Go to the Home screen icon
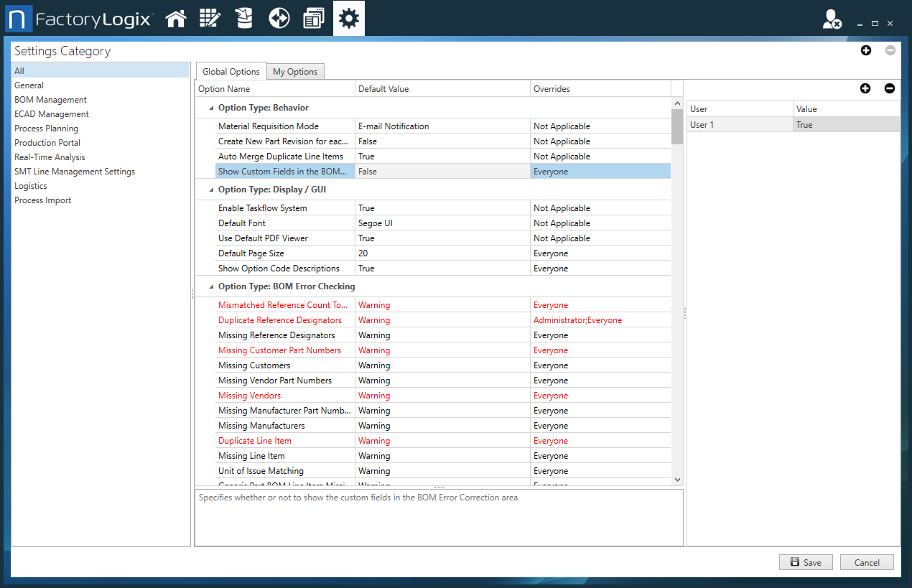 point(176,19)
